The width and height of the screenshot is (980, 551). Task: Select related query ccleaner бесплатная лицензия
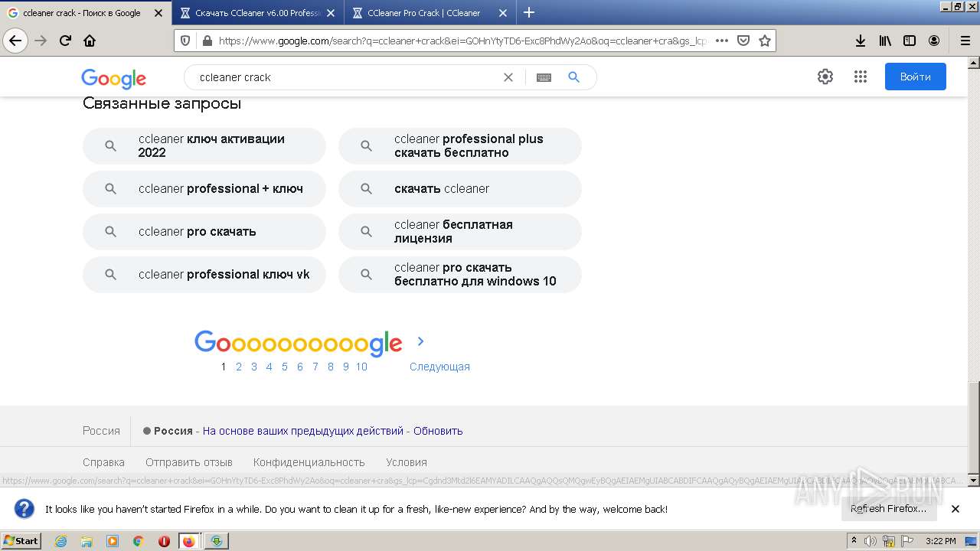(460, 231)
